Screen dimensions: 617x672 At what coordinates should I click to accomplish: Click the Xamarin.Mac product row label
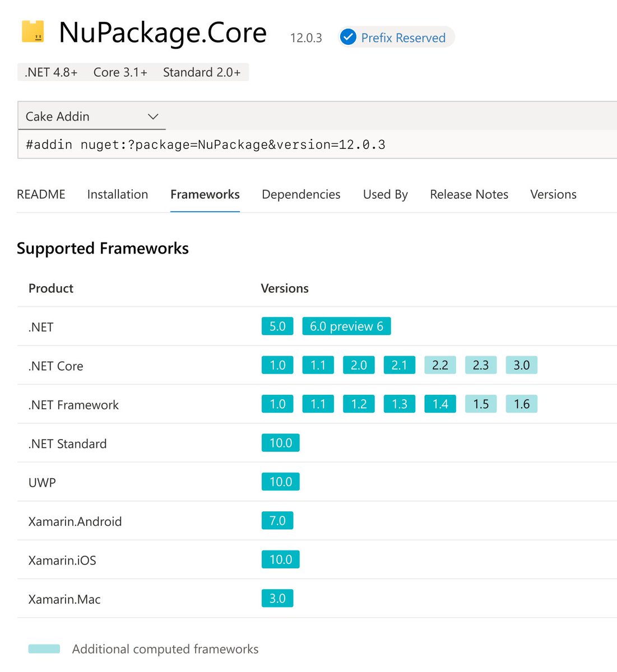pos(64,599)
